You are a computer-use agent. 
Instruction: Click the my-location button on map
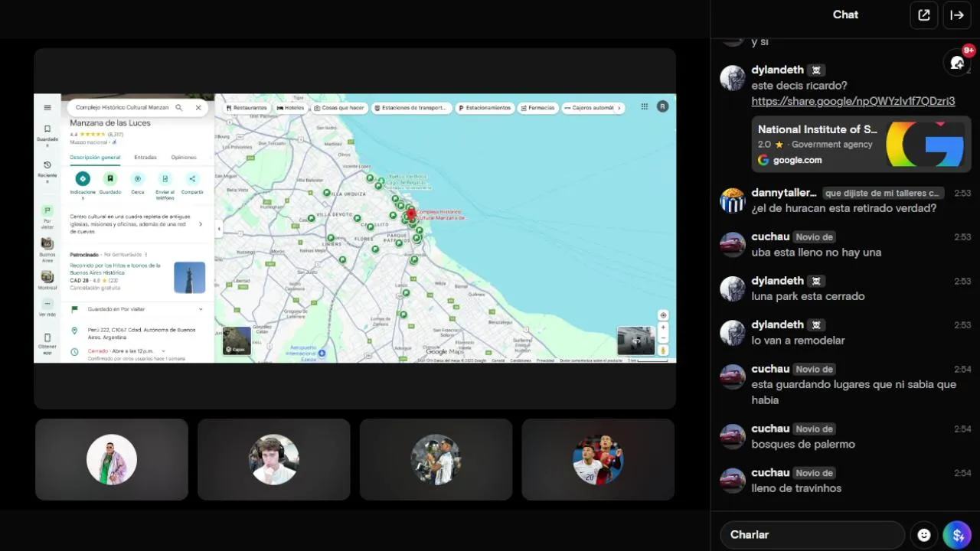663,315
